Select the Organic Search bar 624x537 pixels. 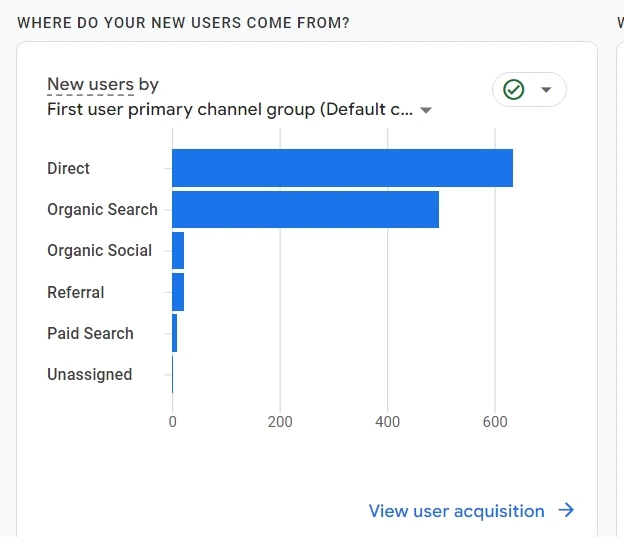click(x=305, y=209)
